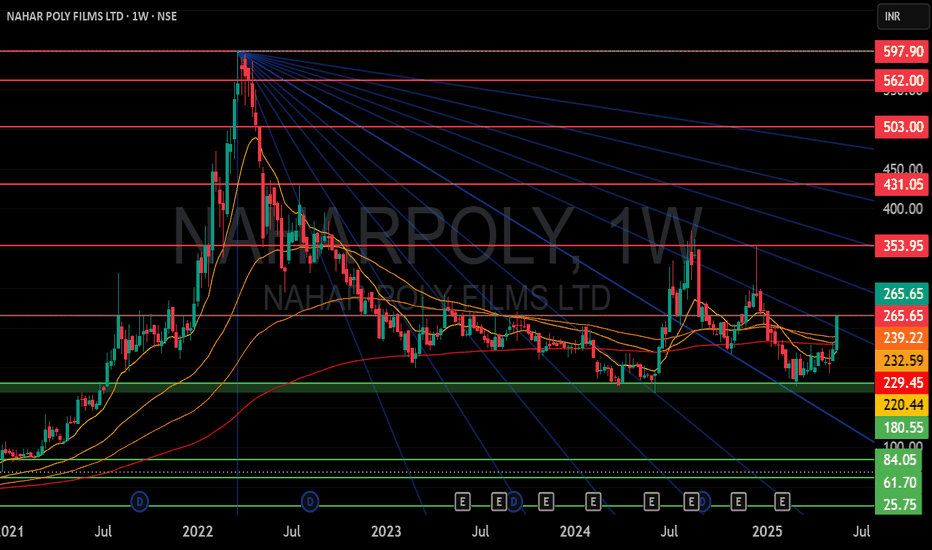
Task: Select the 239.22 moving average label
Action: tap(902, 338)
